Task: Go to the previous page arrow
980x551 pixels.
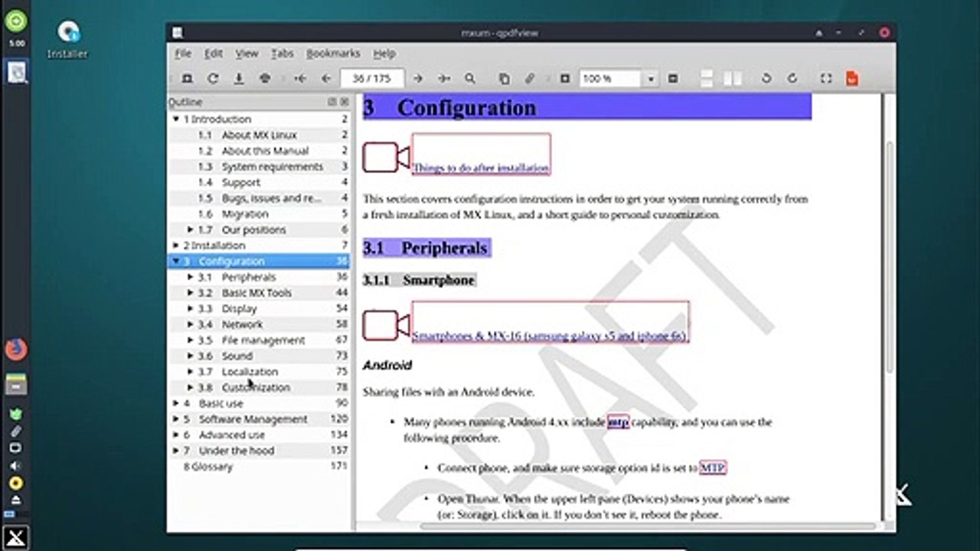Action: pos(326,79)
